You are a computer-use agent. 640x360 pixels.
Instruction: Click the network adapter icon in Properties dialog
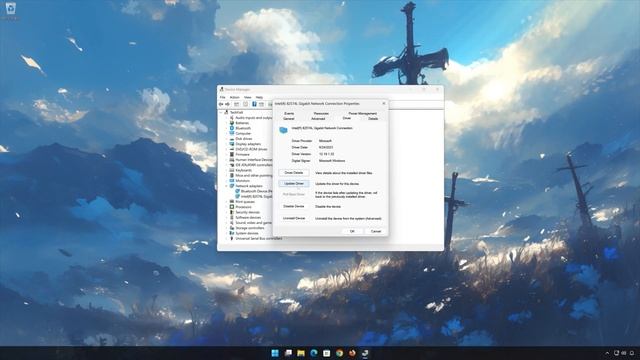coord(283,130)
